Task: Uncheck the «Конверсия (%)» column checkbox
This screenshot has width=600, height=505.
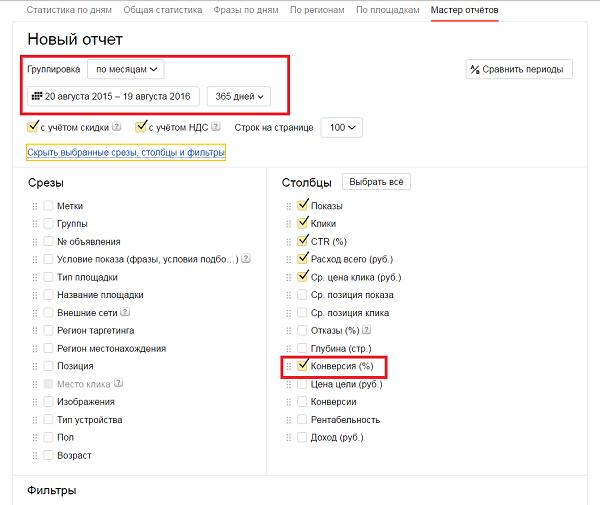Action: tap(302, 365)
